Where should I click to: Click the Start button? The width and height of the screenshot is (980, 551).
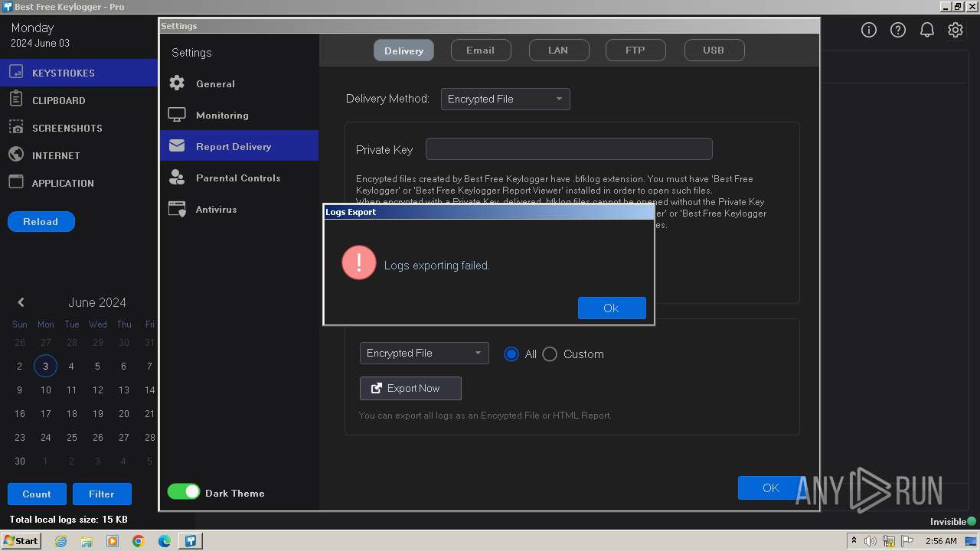point(21,541)
